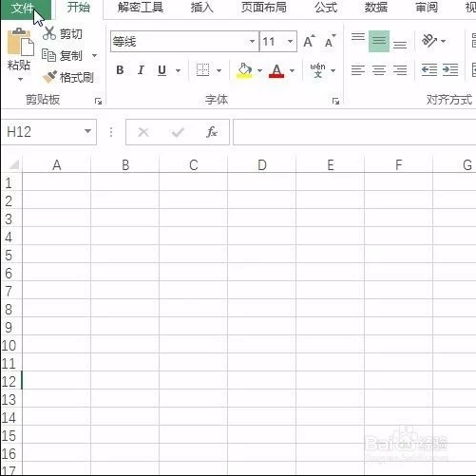Expand the Copy options arrow
The height and width of the screenshot is (476, 476).
[94, 56]
